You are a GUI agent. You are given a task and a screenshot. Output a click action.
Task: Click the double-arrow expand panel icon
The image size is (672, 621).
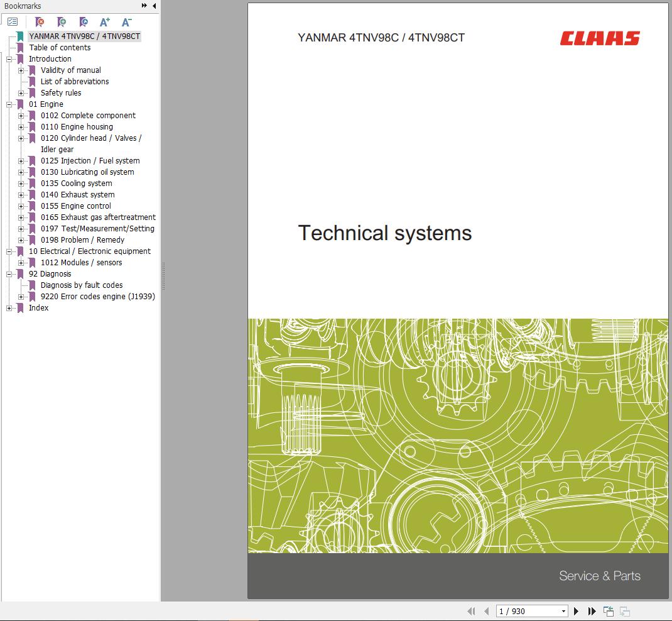tap(144, 6)
